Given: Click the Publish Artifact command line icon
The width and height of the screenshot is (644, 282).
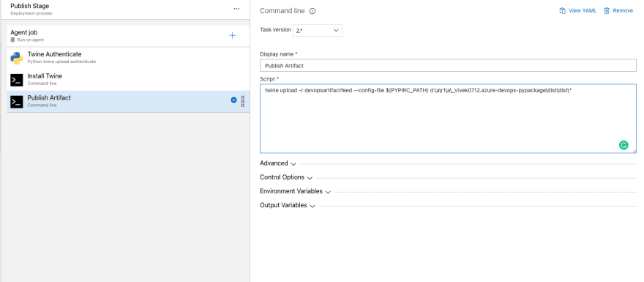Looking at the screenshot, I should click(x=16, y=102).
